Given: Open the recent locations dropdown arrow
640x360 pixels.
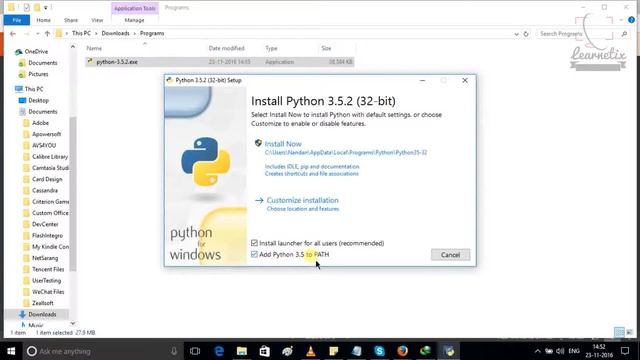Looking at the screenshot, I should (37, 33).
